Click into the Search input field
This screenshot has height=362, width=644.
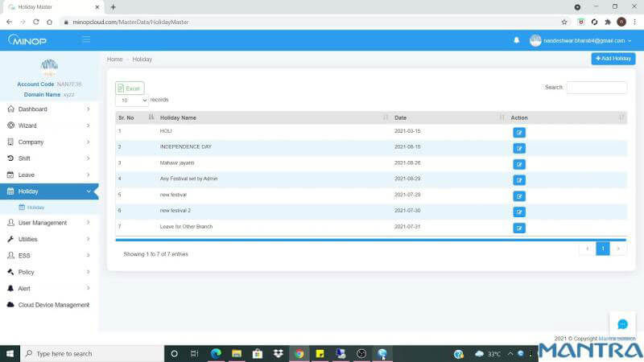click(596, 87)
